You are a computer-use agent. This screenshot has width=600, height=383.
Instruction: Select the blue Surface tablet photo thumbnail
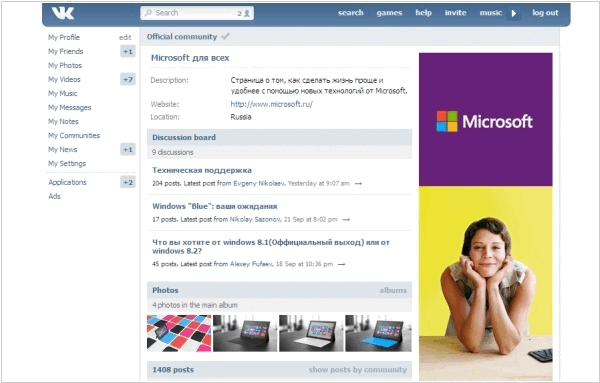(x=378, y=333)
